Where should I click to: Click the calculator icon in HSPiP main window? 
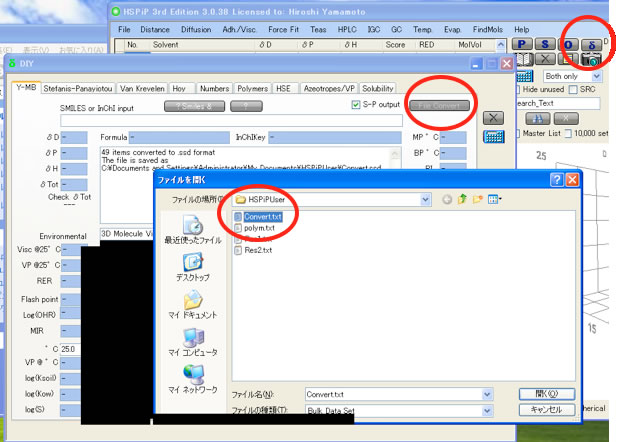click(x=524, y=76)
